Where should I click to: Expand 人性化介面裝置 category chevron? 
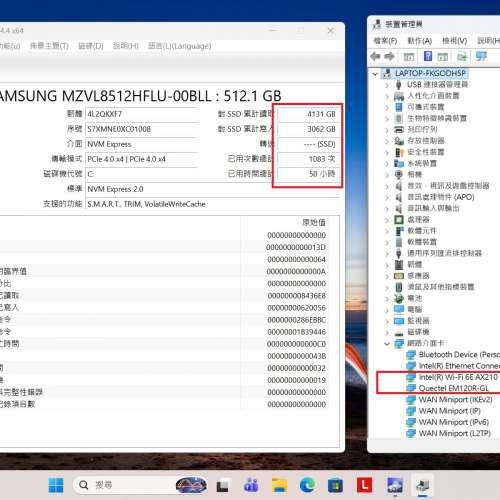[x=387, y=96]
